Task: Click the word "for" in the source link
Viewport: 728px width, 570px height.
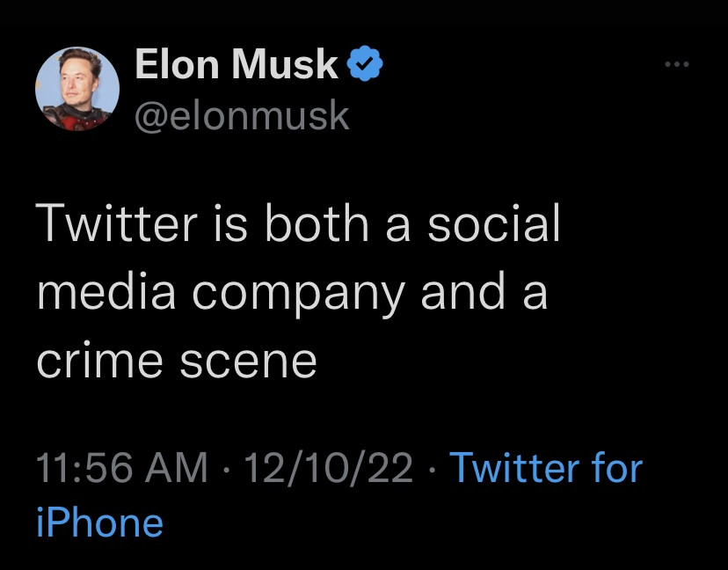Action: 615,468
